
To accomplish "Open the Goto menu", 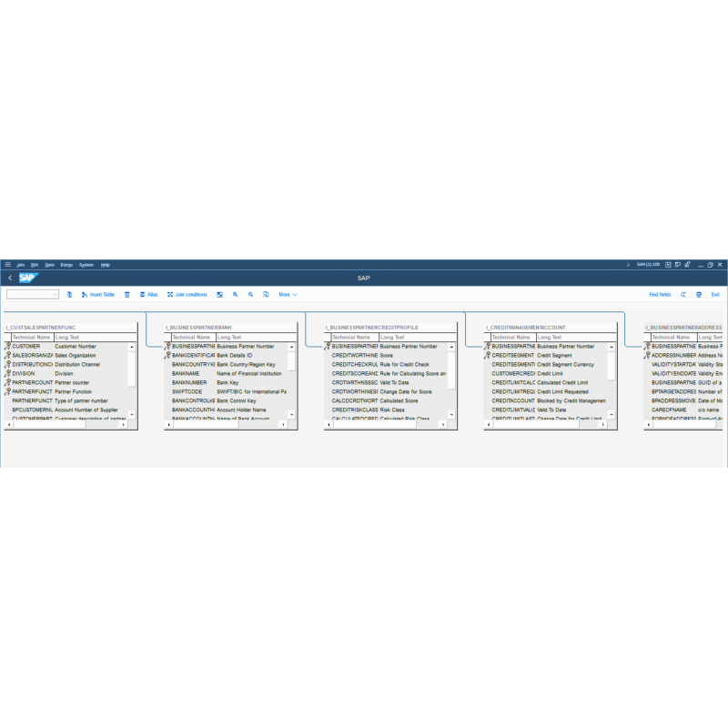I will [x=50, y=264].
